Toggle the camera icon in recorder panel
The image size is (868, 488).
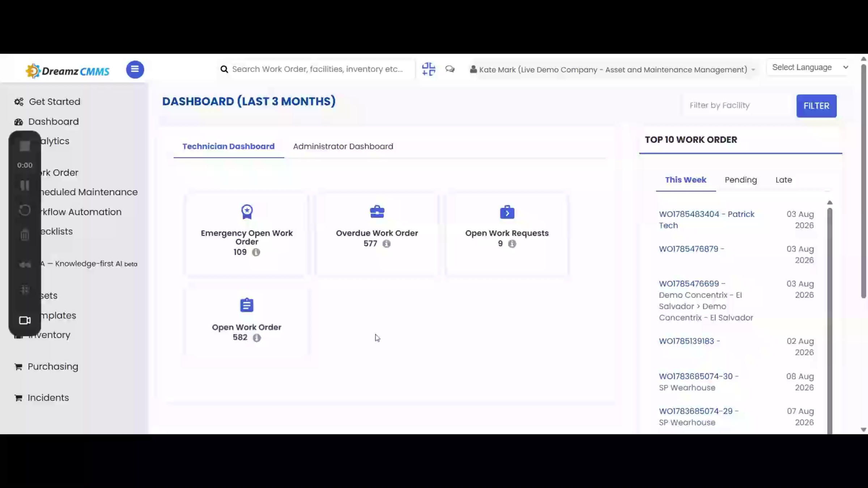[25, 320]
